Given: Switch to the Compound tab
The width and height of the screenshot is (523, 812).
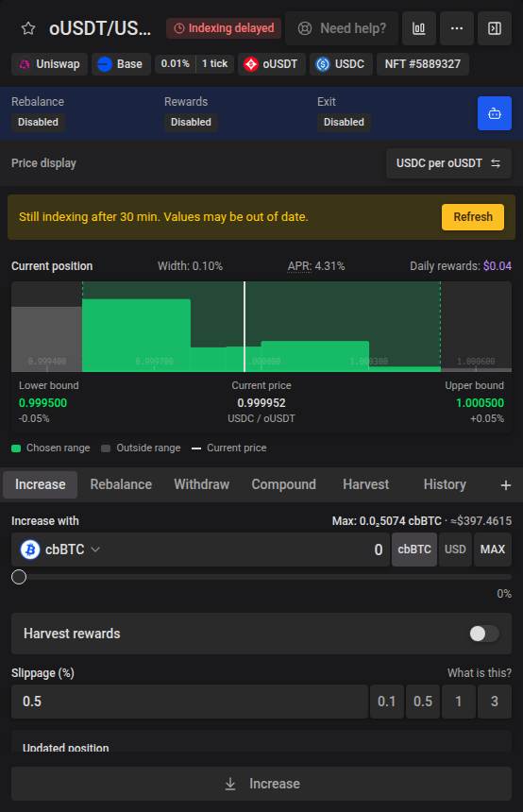Looking at the screenshot, I should tap(284, 484).
